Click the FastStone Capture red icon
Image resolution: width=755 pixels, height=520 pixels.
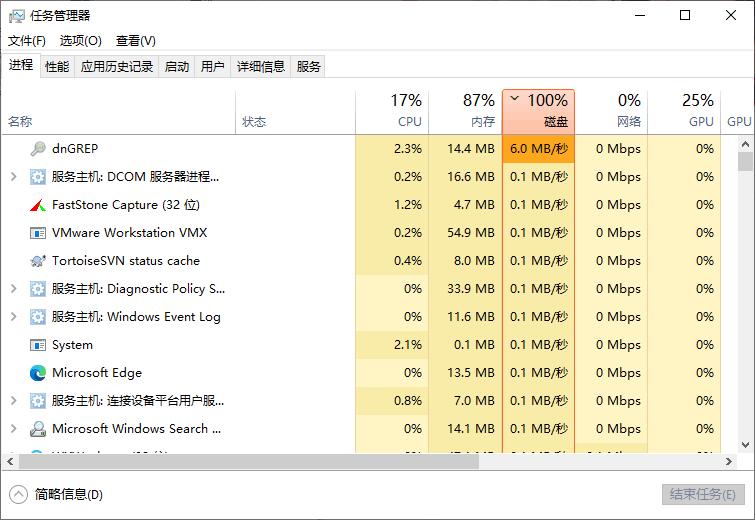point(38,205)
